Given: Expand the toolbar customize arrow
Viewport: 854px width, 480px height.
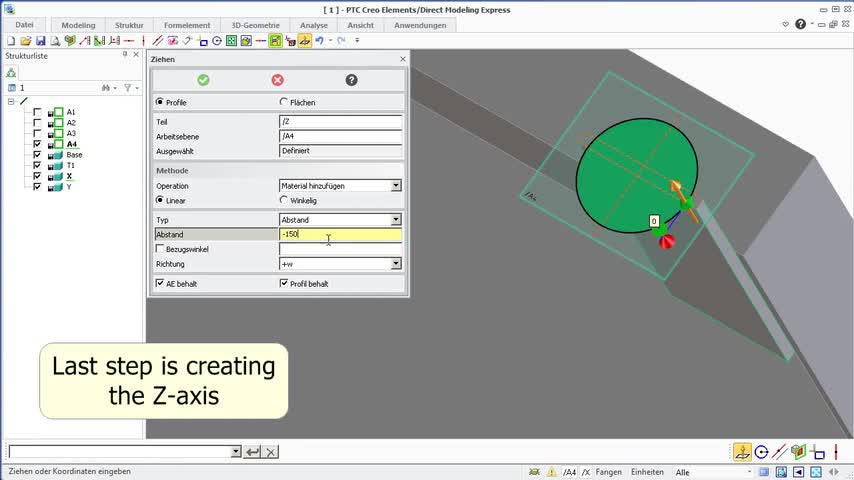Looking at the screenshot, I should tap(357, 40).
